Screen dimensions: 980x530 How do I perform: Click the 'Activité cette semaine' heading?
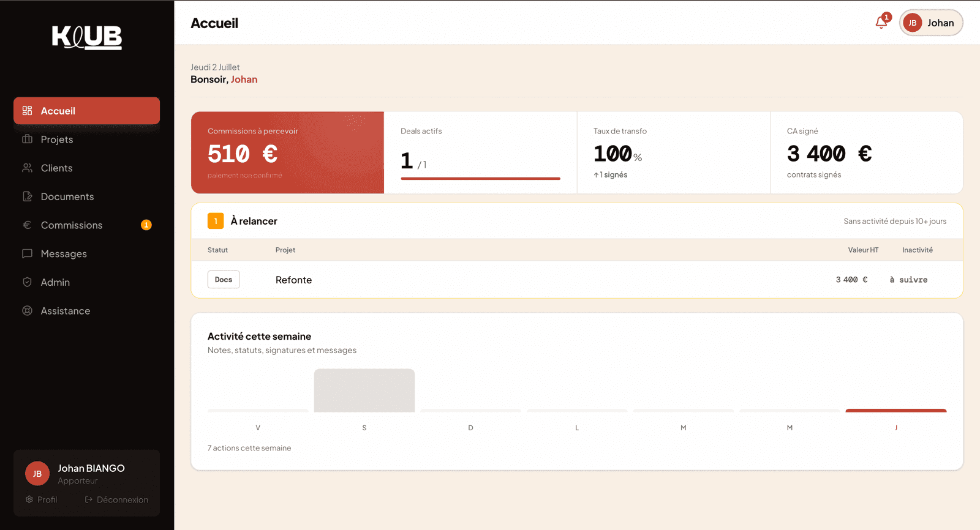pos(259,336)
